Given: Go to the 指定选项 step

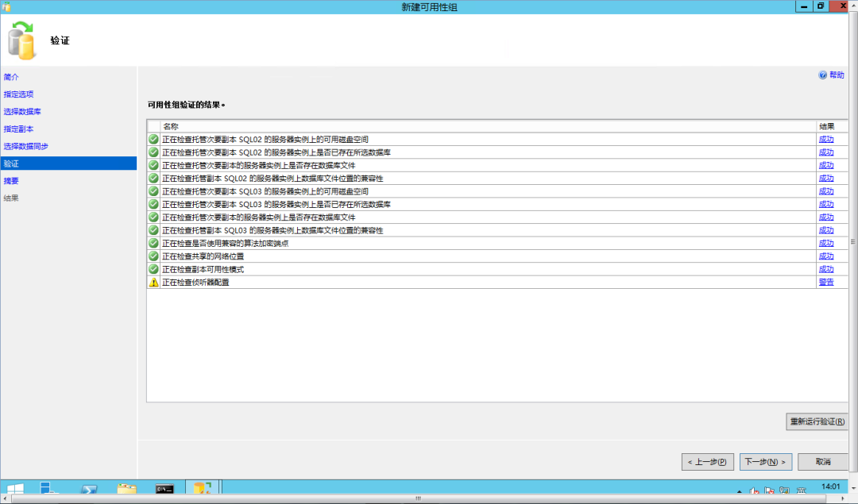Looking at the screenshot, I should [x=18, y=94].
